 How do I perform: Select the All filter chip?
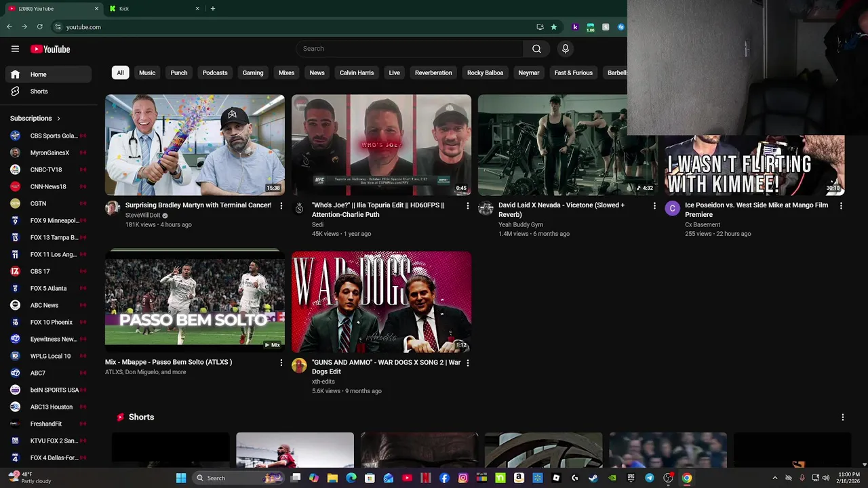(120, 73)
